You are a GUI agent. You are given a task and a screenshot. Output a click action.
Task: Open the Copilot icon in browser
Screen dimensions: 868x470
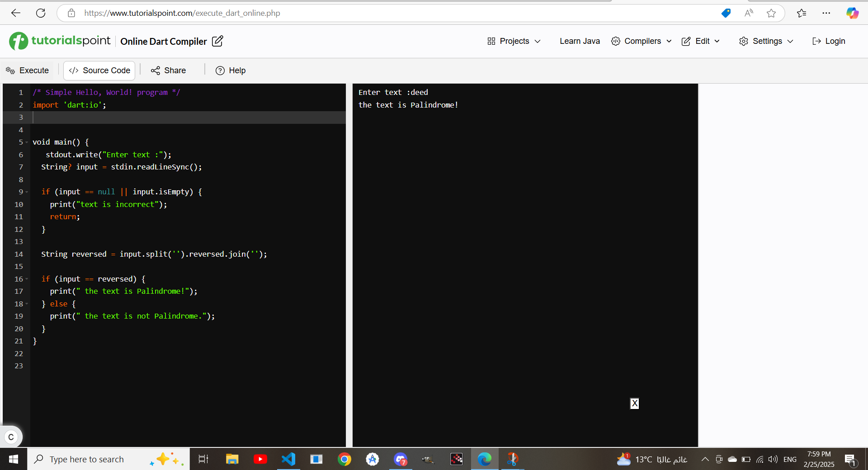click(x=852, y=13)
